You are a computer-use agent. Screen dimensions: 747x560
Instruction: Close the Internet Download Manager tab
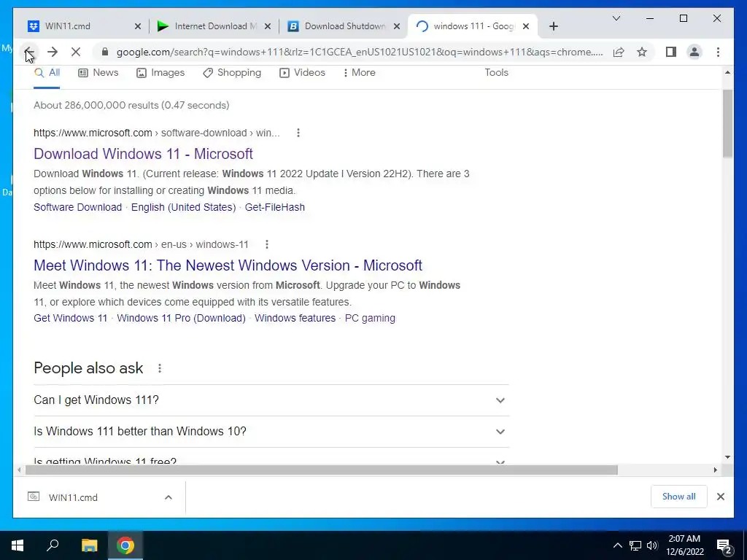point(268,26)
